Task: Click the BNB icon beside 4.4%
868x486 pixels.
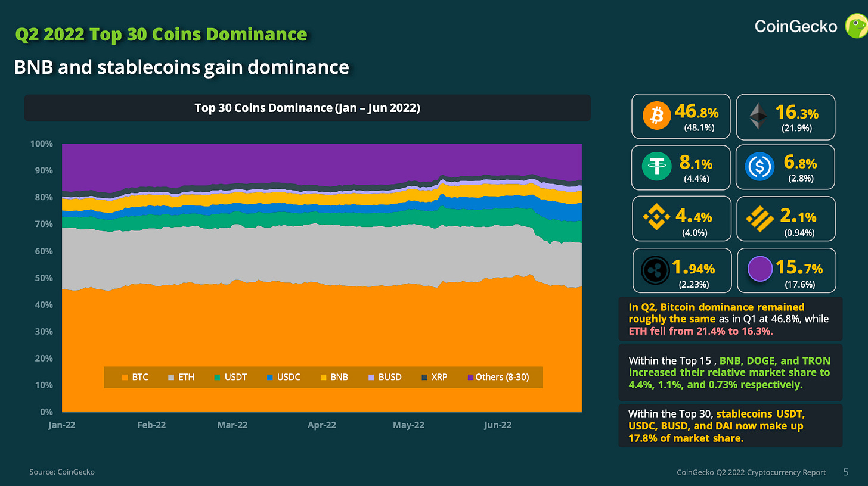Action: point(657,218)
